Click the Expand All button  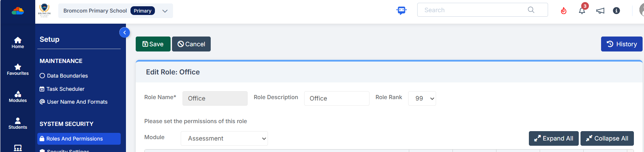[553, 138]
